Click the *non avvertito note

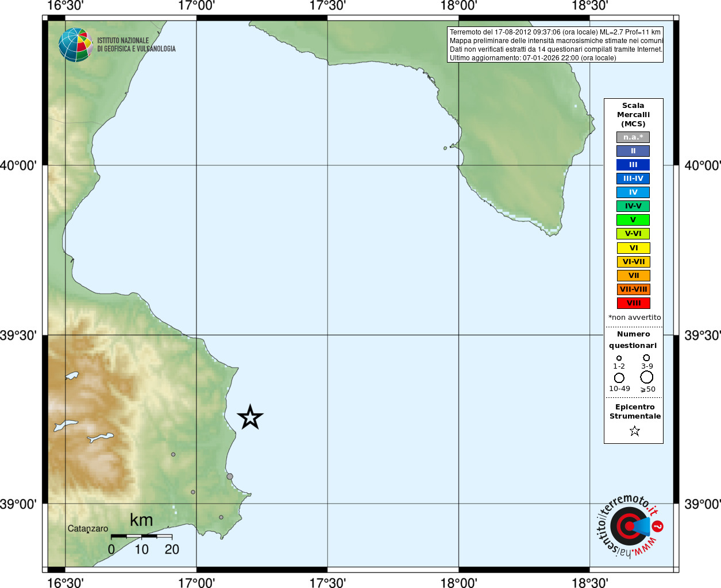point(634,318)
